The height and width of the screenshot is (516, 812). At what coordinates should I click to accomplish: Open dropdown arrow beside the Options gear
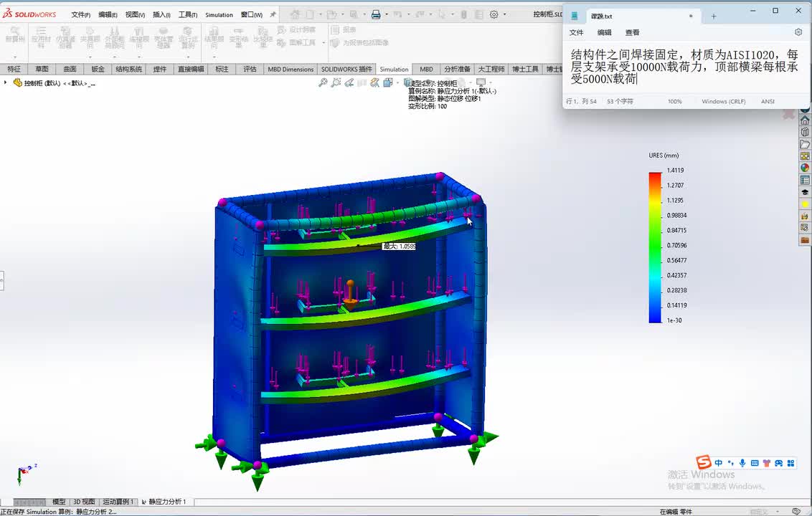504,14
